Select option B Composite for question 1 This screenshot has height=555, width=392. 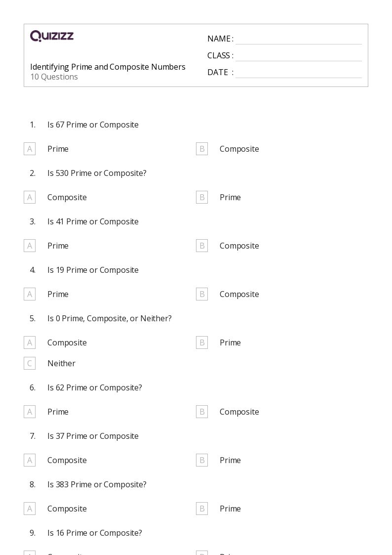202,149
